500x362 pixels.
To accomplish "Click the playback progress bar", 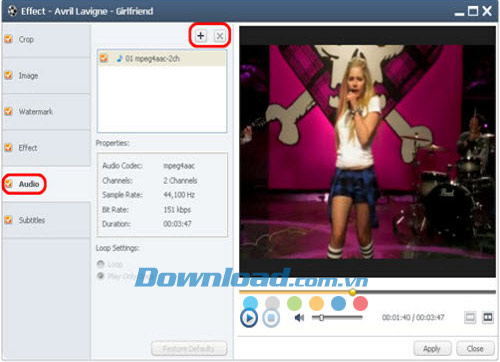I will tap(367, 292).
